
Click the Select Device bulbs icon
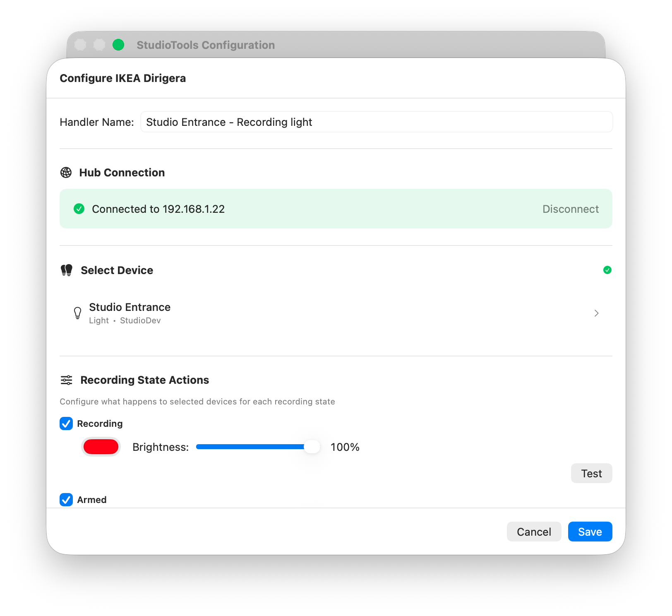[66, 270]
